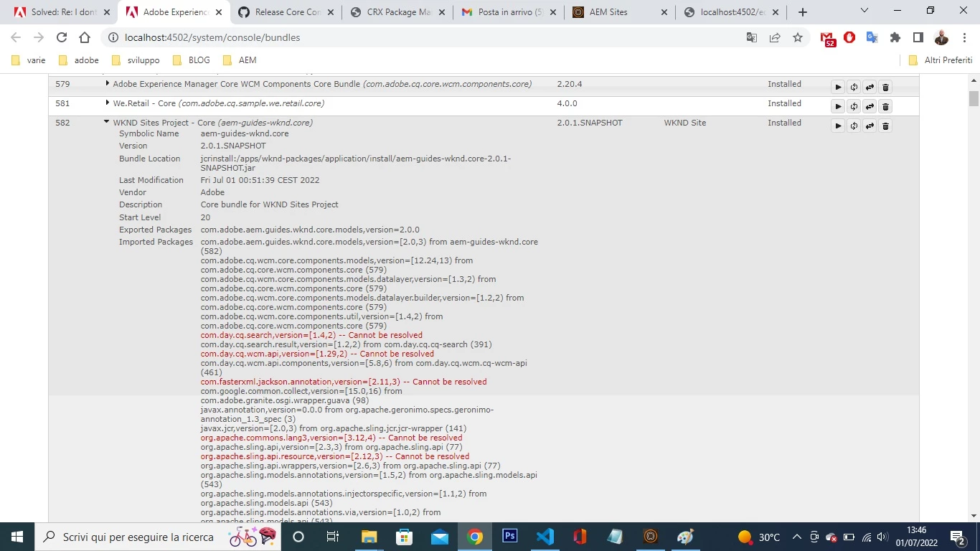Refresh package imports for bundle 579

click(x=854, y=87)
